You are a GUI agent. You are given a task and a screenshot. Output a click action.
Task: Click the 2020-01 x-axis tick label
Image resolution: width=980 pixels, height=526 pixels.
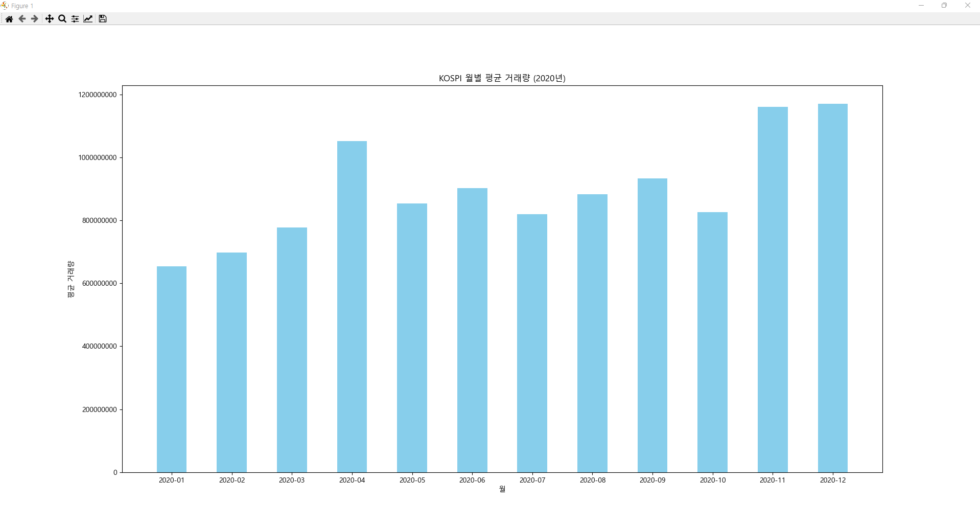click(172, 480)
